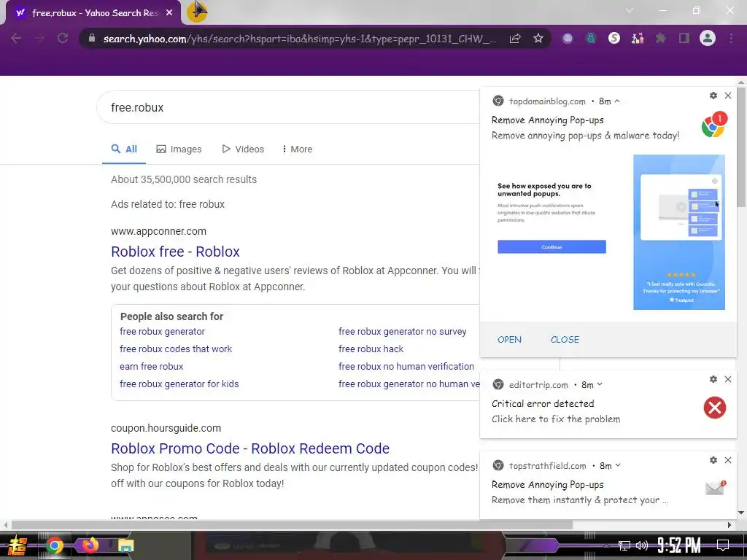The image size is (747, 560).
Task: Toggle the browser side panel icon
Action: [x=684, y=38]
